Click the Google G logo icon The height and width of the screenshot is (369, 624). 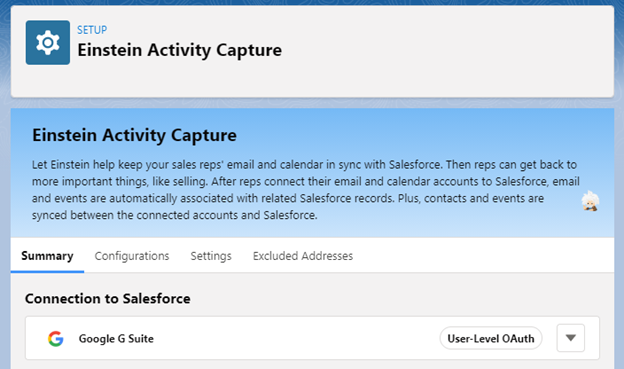point(56,338)
